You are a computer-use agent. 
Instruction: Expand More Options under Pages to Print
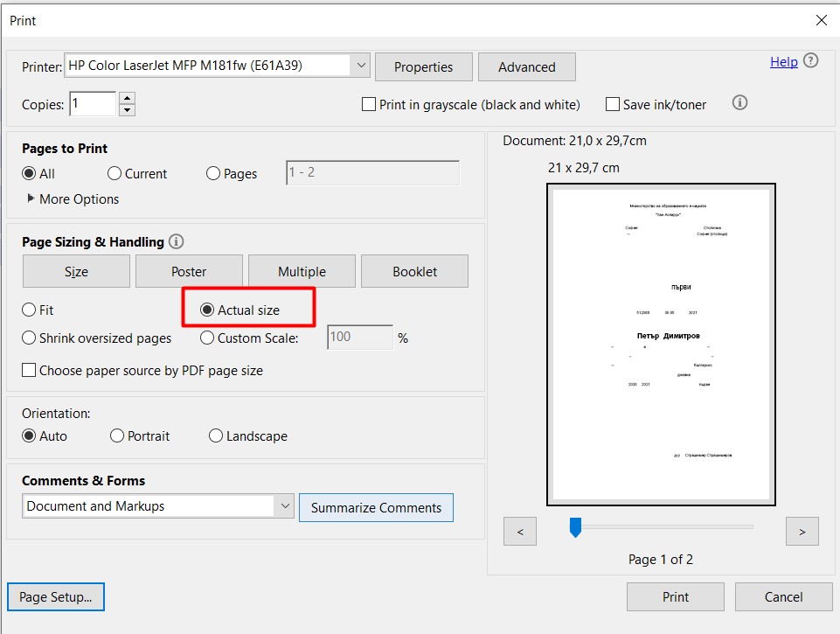[x=32, y=199]
